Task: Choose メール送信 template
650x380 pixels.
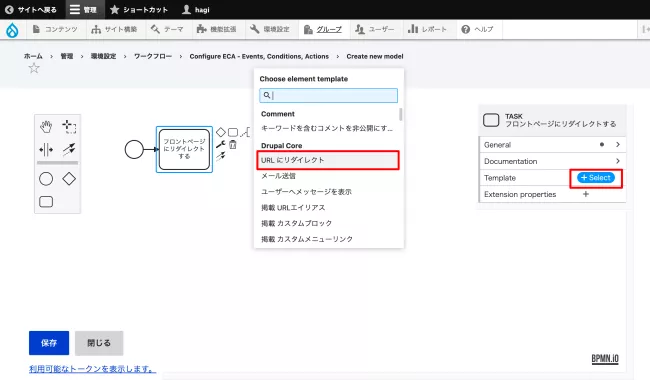Action: pyautogui.click(x=328, y=176)
